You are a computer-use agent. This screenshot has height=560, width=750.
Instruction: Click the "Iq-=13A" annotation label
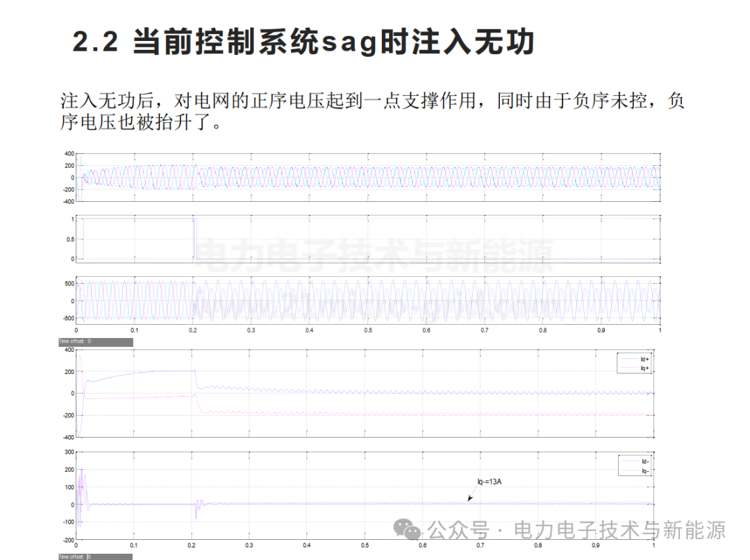pos(490,482)
